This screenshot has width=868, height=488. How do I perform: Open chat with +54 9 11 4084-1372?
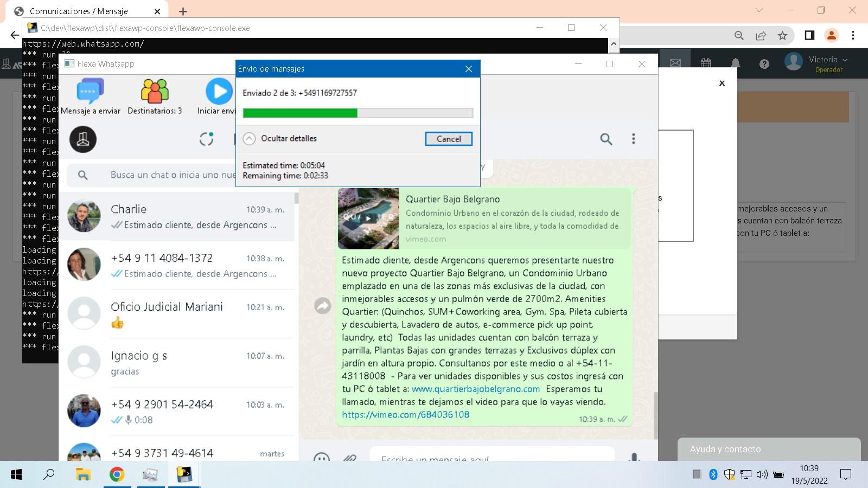point(177,265)
